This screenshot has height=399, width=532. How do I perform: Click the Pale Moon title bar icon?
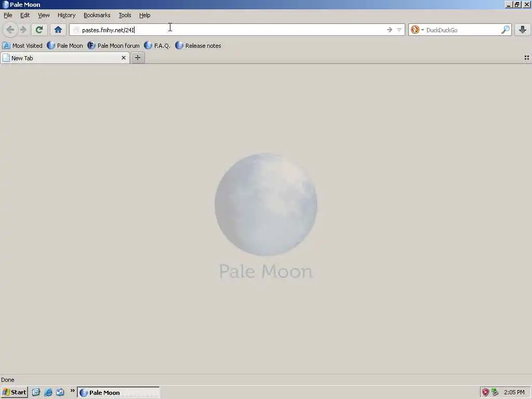click(x=5, y=5)
